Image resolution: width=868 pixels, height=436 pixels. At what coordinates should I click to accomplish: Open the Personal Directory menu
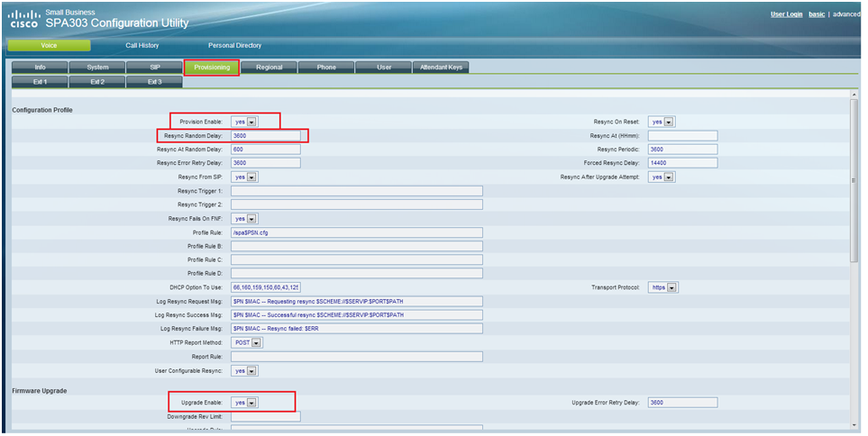click(234, 45)
